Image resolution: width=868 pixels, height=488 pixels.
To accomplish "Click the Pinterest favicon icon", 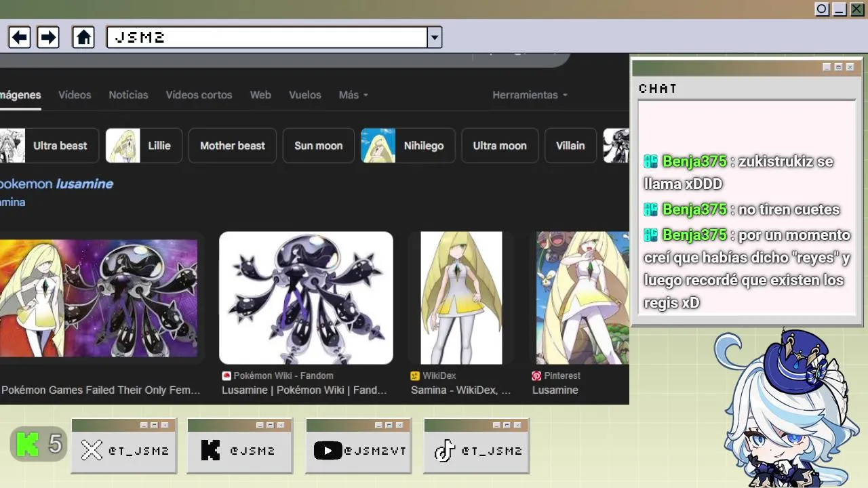I will point(536,375).
